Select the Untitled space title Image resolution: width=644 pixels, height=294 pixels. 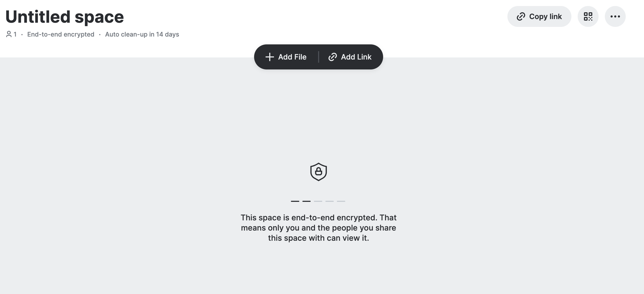[x=65, y=17]
